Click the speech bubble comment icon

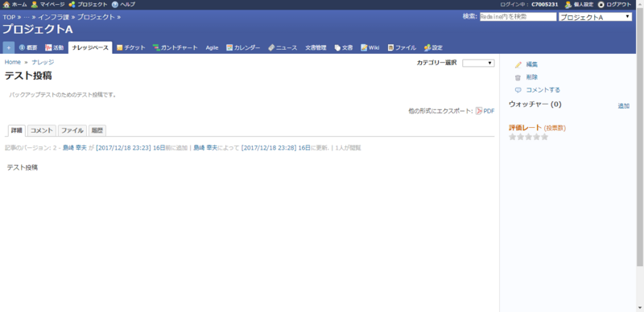coord(518,90)
